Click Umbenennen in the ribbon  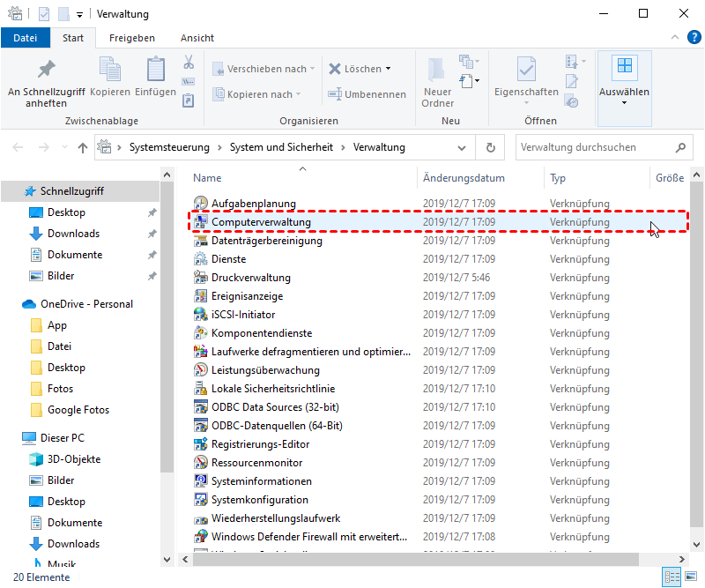click(367, 94)
